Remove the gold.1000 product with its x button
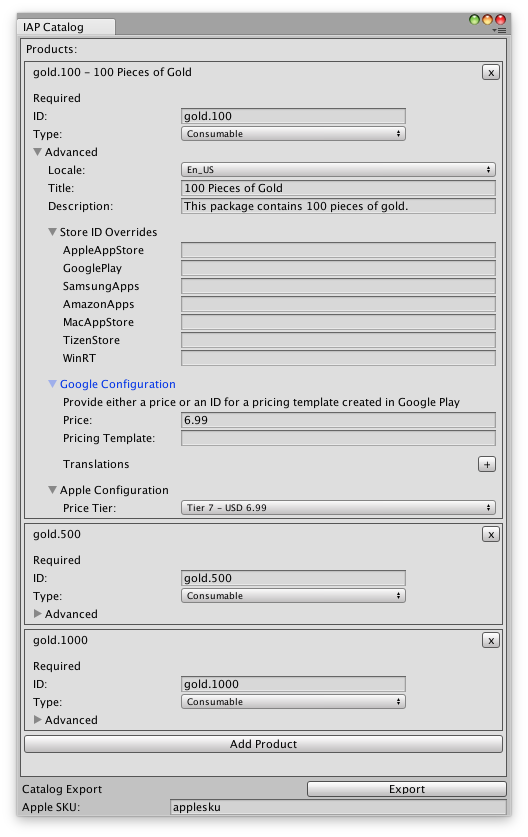This screenshot has height=837, width=528. (491, 640)
